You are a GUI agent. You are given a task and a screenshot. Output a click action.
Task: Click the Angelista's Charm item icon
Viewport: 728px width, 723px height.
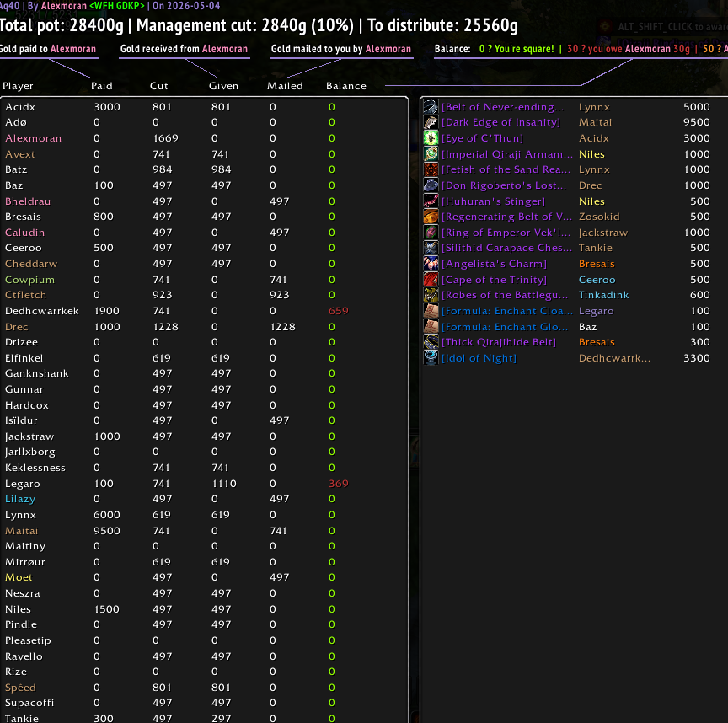(431, 264)
